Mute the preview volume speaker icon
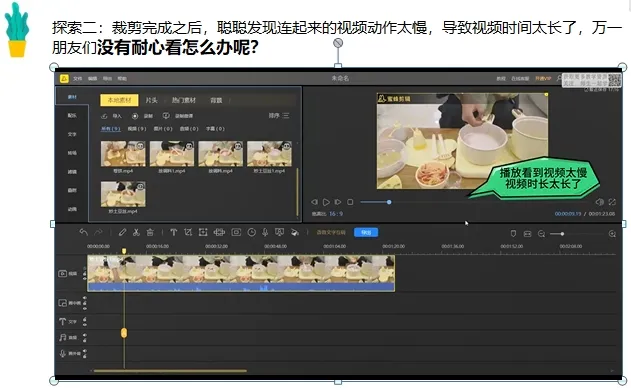Screen dimensions: 631x390 click(599, 202)
